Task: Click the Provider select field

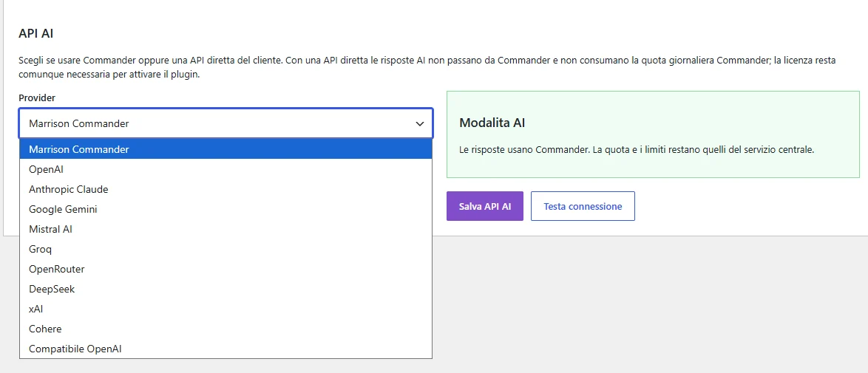Action: [226, 123]
